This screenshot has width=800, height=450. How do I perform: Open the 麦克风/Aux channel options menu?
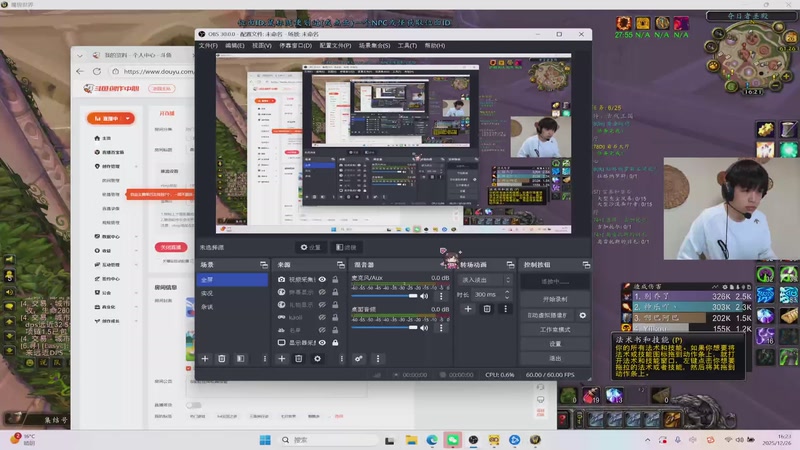click(439, 296)
